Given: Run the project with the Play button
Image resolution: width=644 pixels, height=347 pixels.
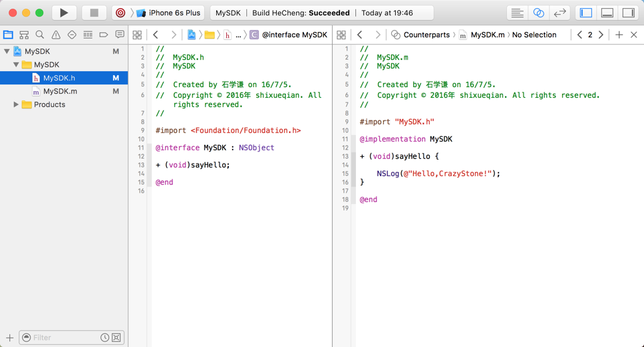Looking at the screenshot, I should point(64,13).
